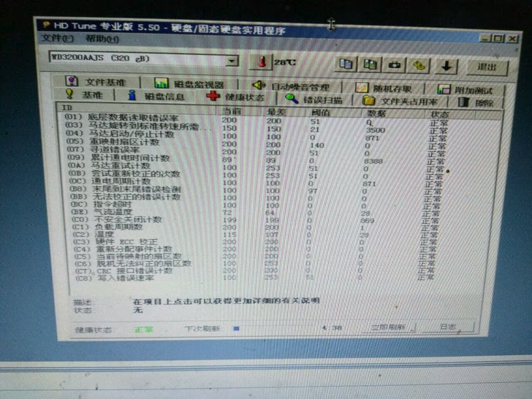532x399 pixels.
Task: Select row (C5) 当前待映射的扇区数
Action: point(280,256)
